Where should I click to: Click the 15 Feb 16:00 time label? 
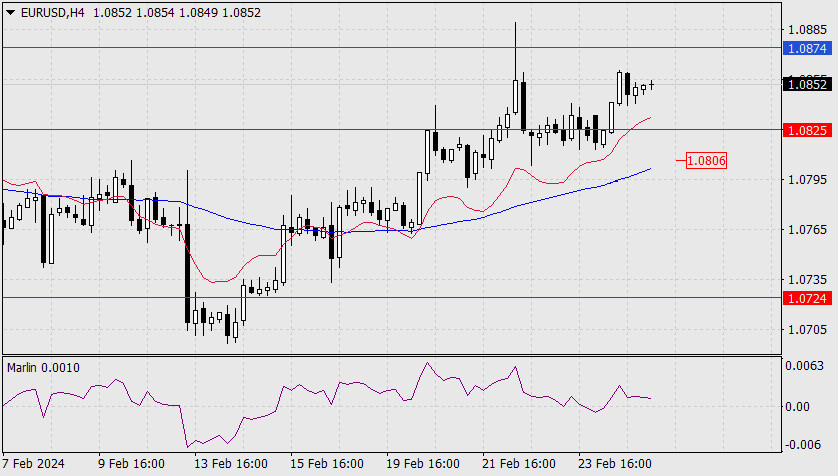click(x=327, y=463)
